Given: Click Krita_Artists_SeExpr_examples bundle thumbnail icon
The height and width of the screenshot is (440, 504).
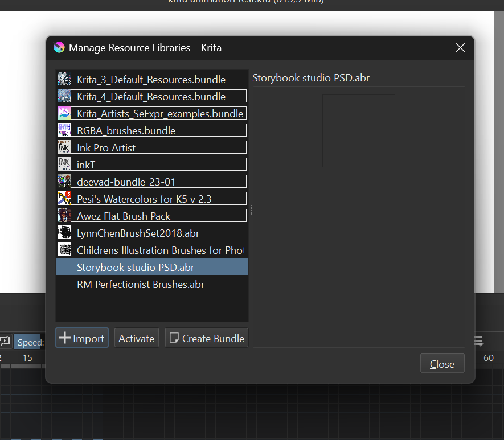Looking at the screenshot, I should coord(64,113).
